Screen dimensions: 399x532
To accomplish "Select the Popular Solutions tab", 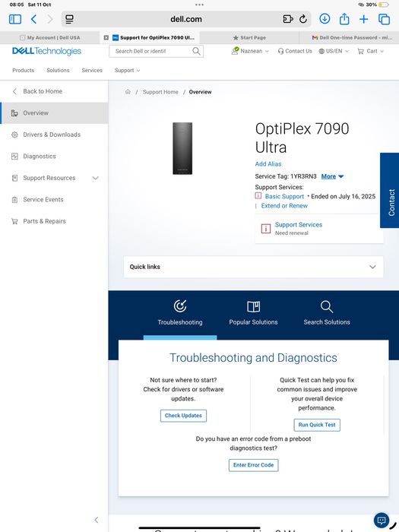I will click(253, 313).
